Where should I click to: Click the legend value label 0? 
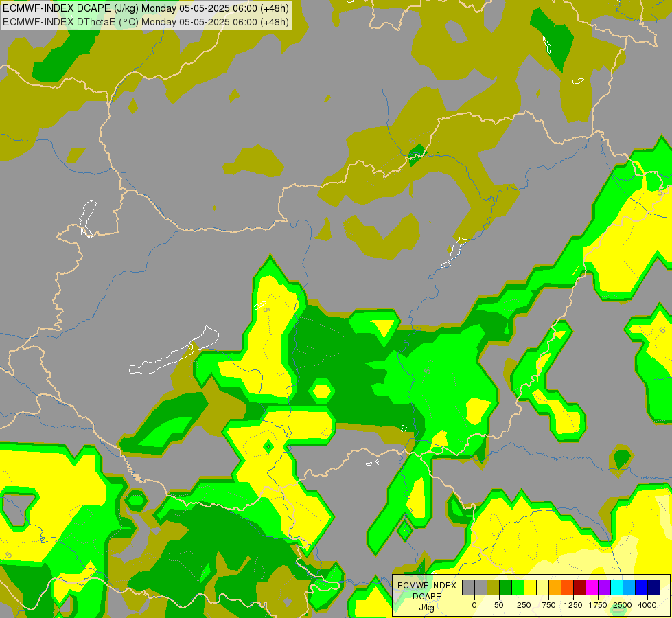point(474,605)
